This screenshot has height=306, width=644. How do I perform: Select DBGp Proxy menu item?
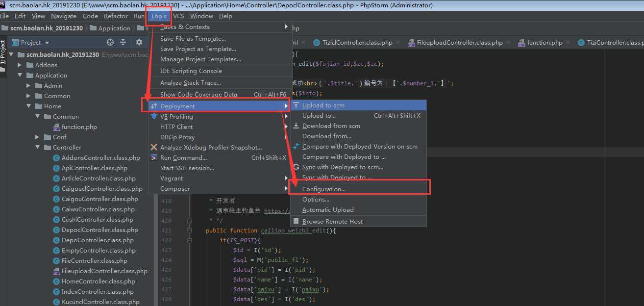(x=219, y=137)
